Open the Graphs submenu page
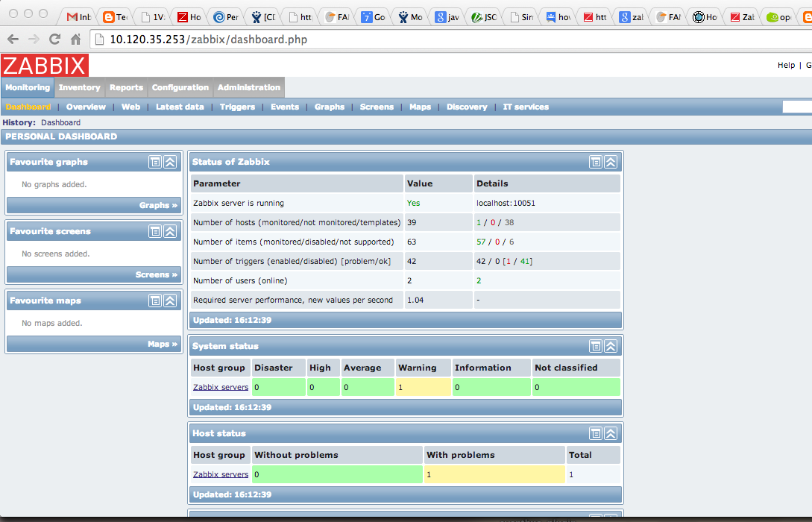The width and height of the screenshot is (812, 522). click(330, 107)
